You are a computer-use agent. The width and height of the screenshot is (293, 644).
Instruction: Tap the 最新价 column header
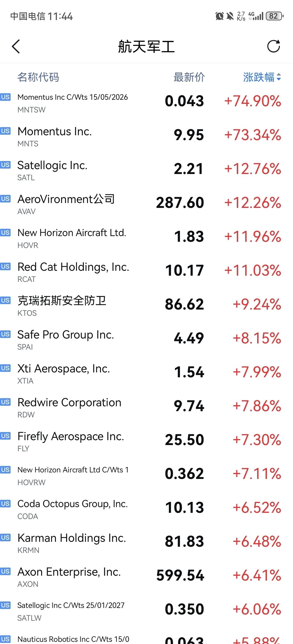(x=189, y=77)
